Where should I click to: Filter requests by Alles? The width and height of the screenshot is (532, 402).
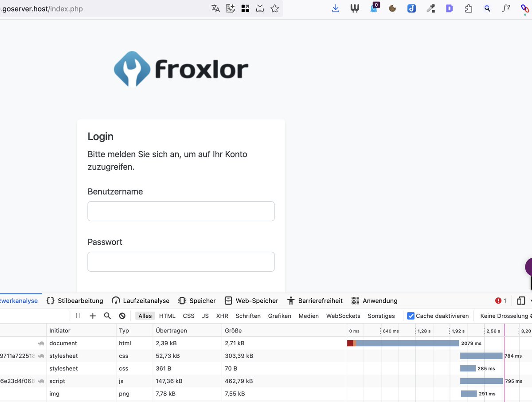(145, 316)
